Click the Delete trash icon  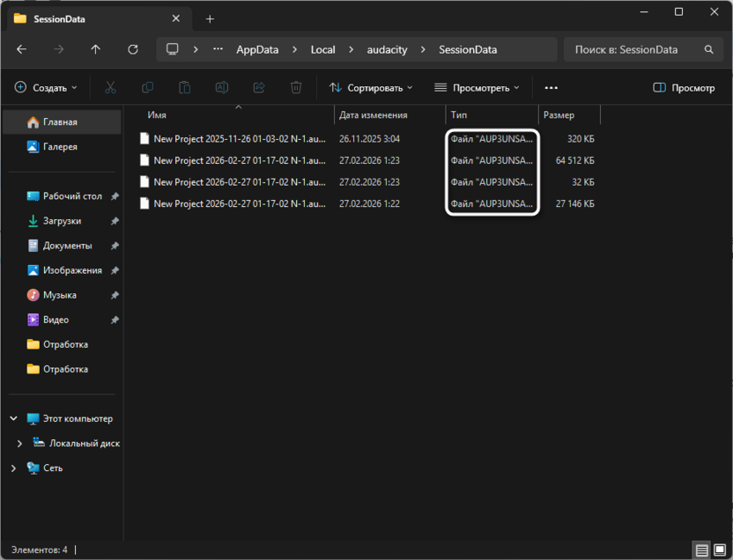tap(297, 87)
